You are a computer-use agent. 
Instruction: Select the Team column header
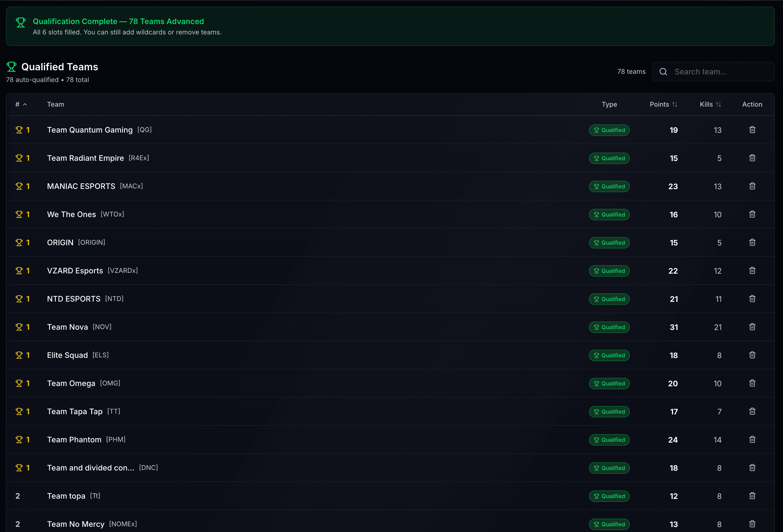click(55, 104)
